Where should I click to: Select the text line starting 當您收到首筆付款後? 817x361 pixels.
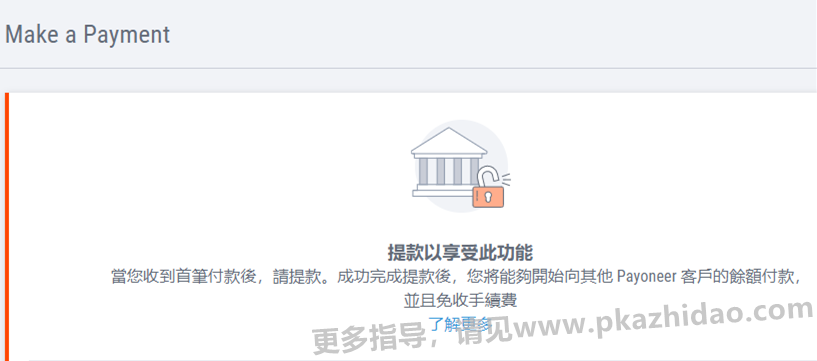456,277
